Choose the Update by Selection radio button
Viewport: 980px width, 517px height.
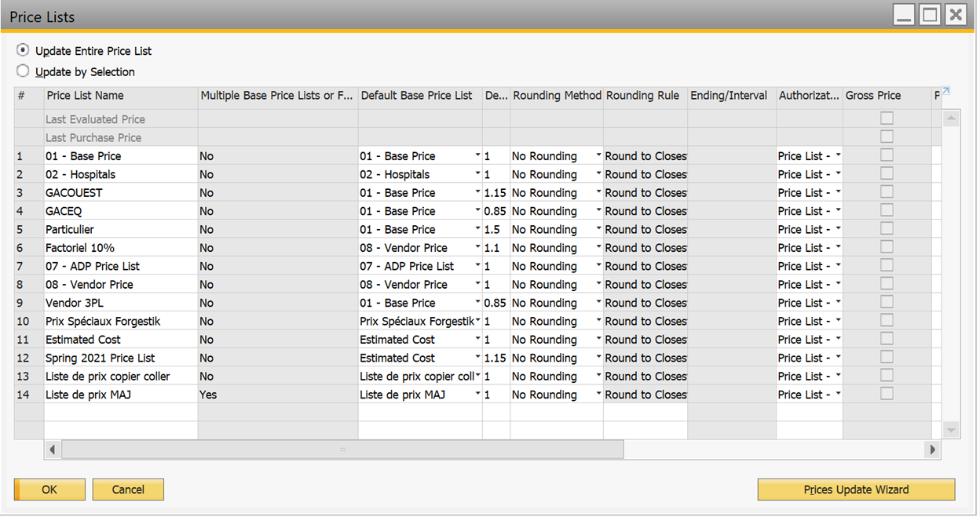24,71
